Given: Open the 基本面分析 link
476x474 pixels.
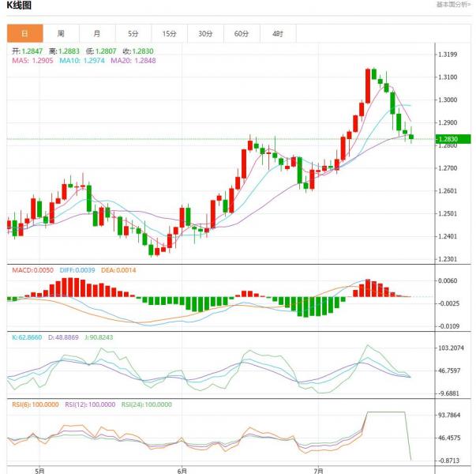Looking at the screenshot, I should coord(453,5).
